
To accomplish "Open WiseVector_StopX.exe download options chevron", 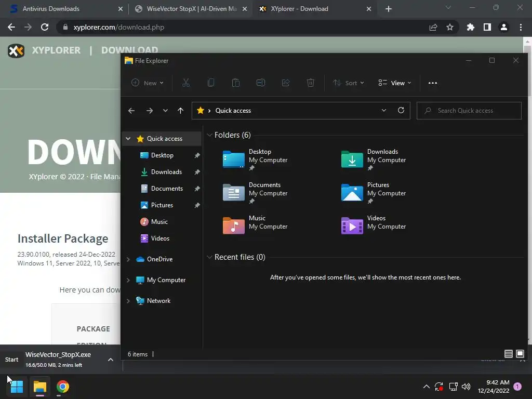I will 111,360.
